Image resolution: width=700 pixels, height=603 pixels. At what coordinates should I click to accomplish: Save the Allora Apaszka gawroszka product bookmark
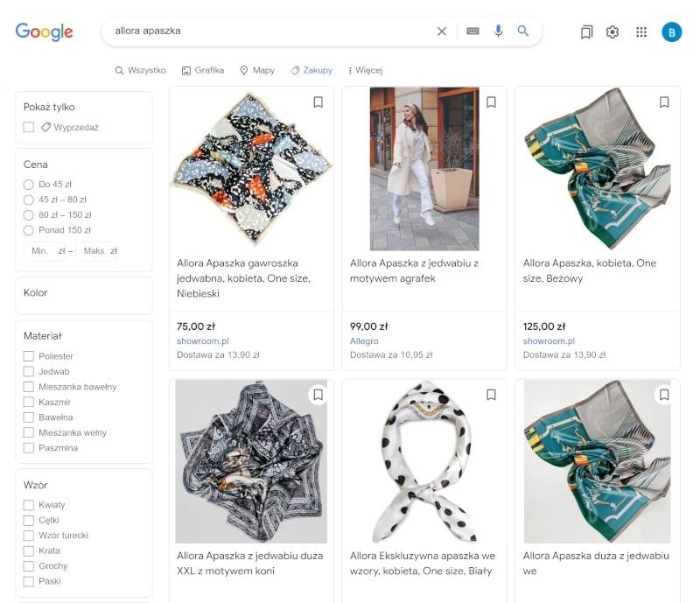coord(318,102)
